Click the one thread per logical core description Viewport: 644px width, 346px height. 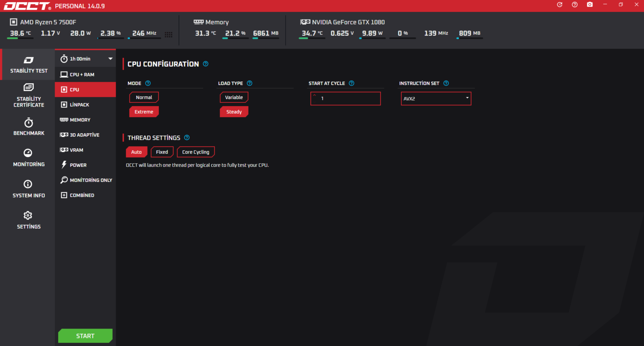click(x=197, y=165)
